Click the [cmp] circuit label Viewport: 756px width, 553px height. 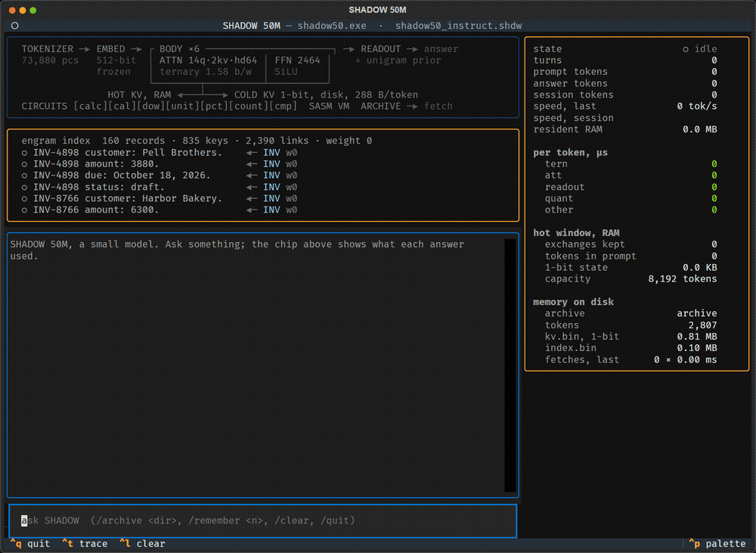pos(283,106)
